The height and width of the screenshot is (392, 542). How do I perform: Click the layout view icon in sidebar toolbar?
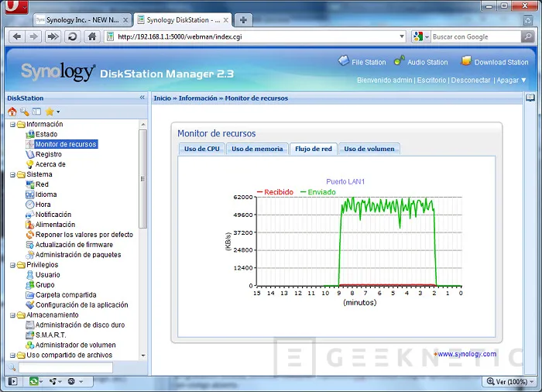36,112
